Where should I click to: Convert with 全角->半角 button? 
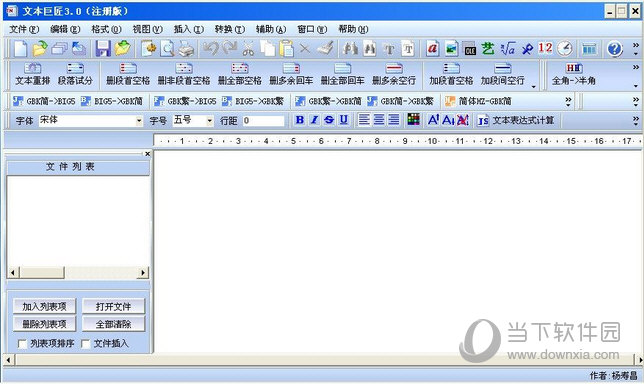coord(574,74)
